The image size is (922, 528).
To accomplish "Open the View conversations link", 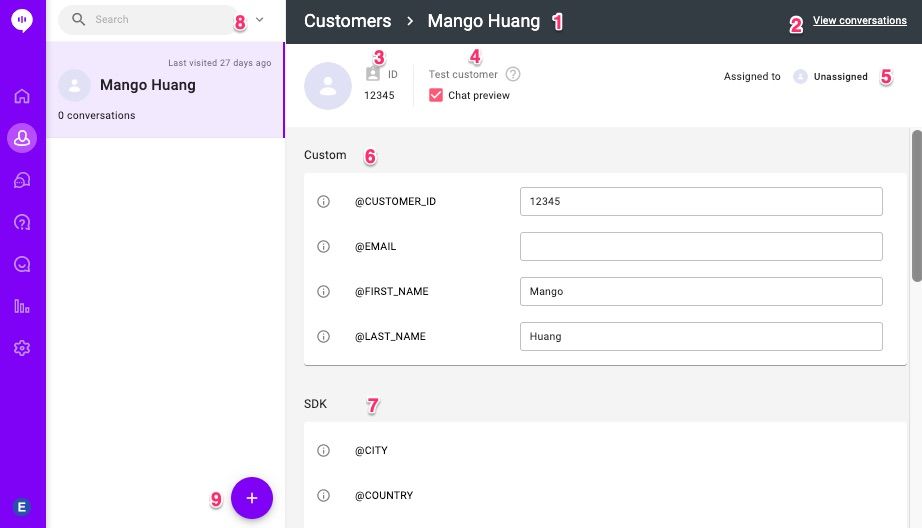I will point(860,21).
